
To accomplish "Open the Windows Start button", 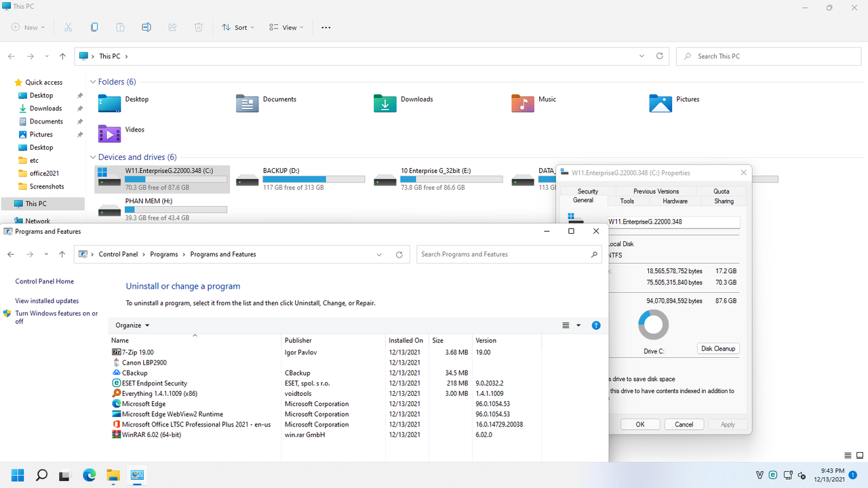I will (x=18, y=475).
